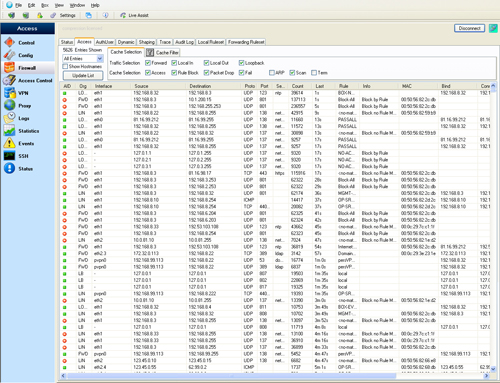Click the application globe logo icon
The height and width of the screenshot is (383, 500).
tap(9, 5)
